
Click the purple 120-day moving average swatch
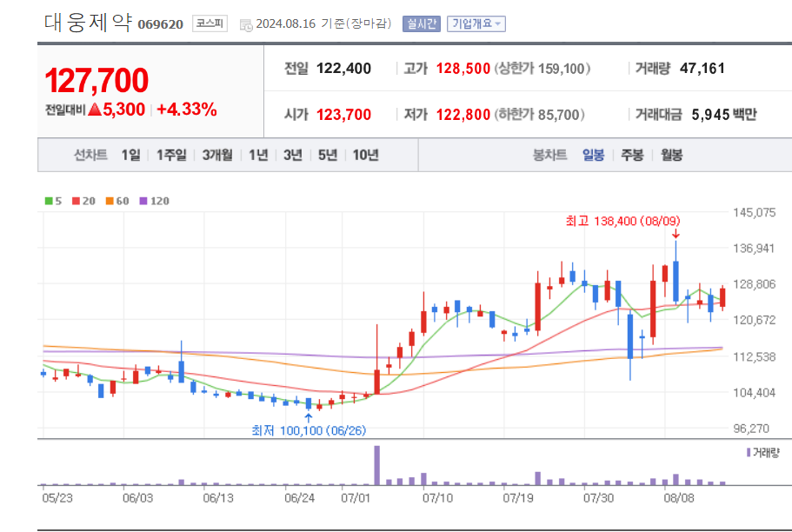(x=143, y=201)
